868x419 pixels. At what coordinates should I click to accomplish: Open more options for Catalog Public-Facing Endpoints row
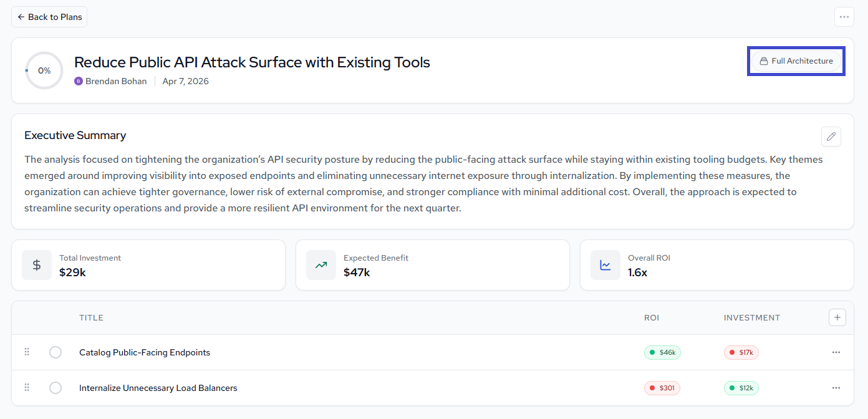point(836,352)
